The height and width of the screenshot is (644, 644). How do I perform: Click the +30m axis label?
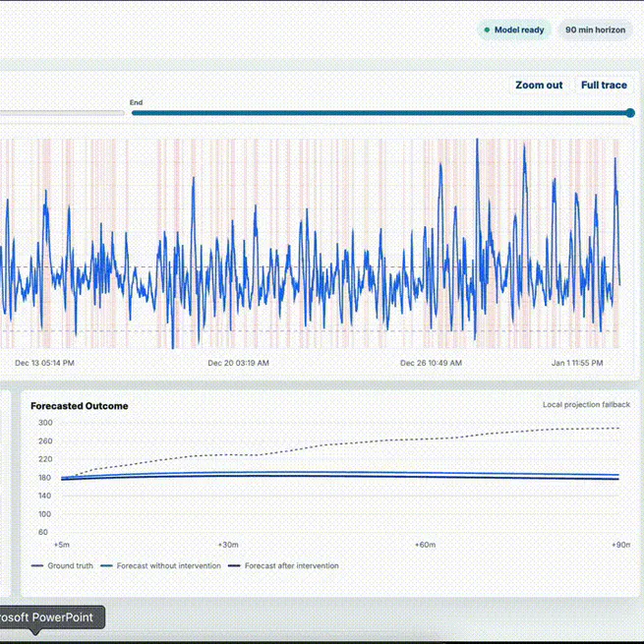point(228,545)
